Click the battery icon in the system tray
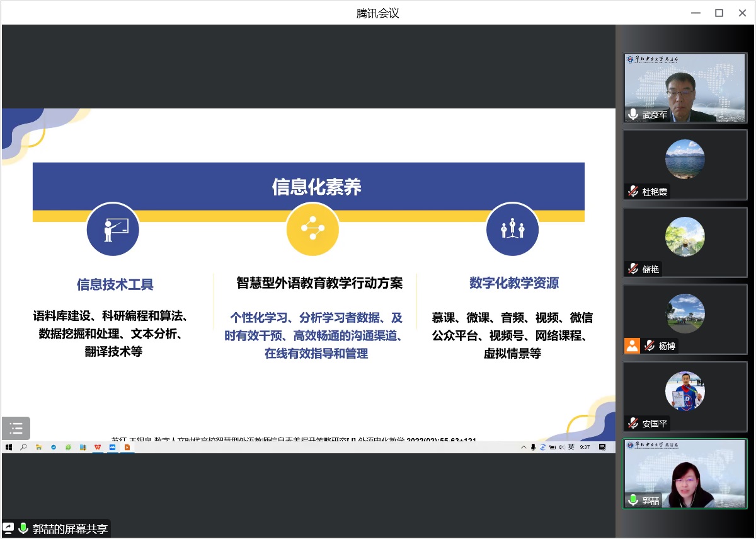This screenshot has width=756, height=539. 553,446
